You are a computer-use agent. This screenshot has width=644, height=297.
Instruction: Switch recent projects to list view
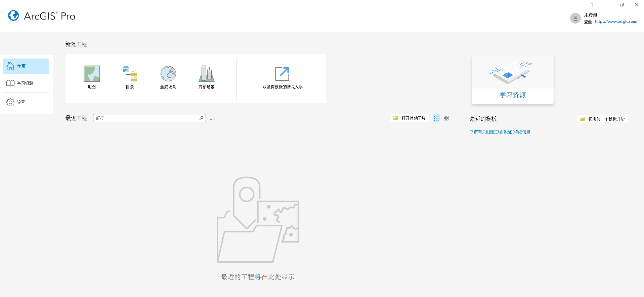click(436, 118)
